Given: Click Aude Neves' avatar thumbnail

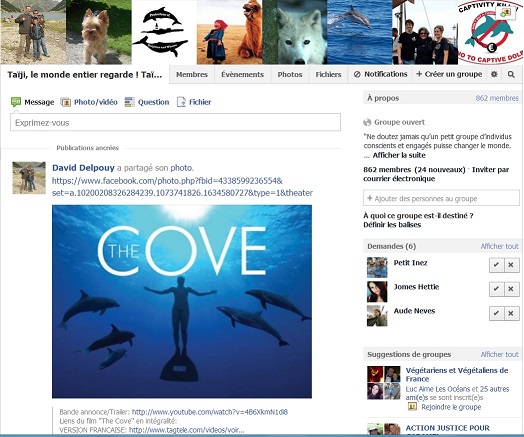Looking at the screenshot, I should (x=377, y=316).
